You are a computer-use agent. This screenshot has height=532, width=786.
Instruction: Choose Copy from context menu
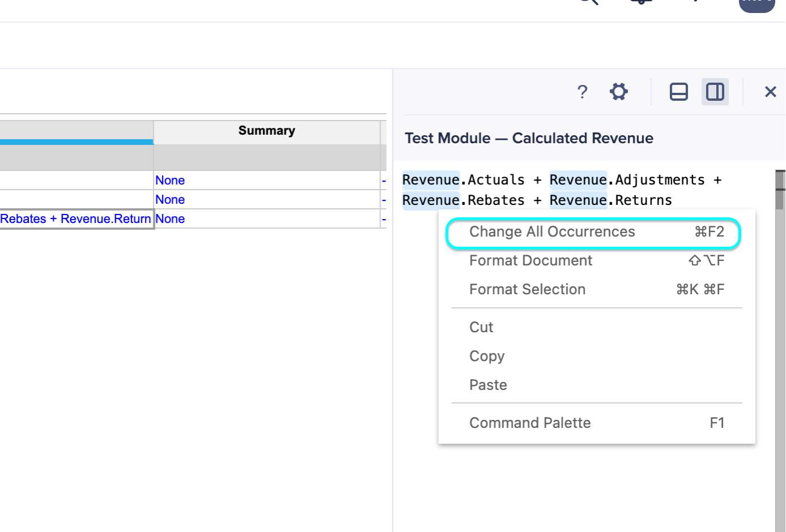[x=597, y=356]
